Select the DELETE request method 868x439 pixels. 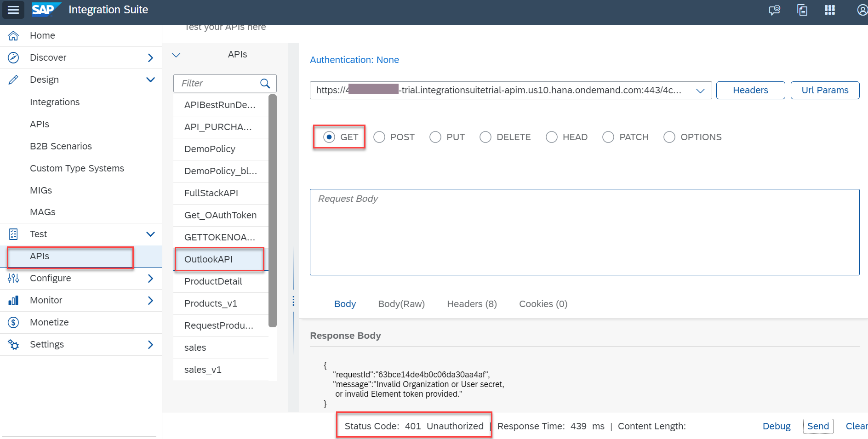(x=485, y=137)
